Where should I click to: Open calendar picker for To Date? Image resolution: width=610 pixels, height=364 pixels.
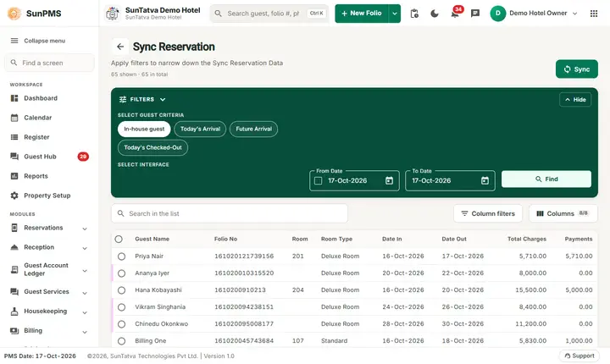tap(485, 180)
